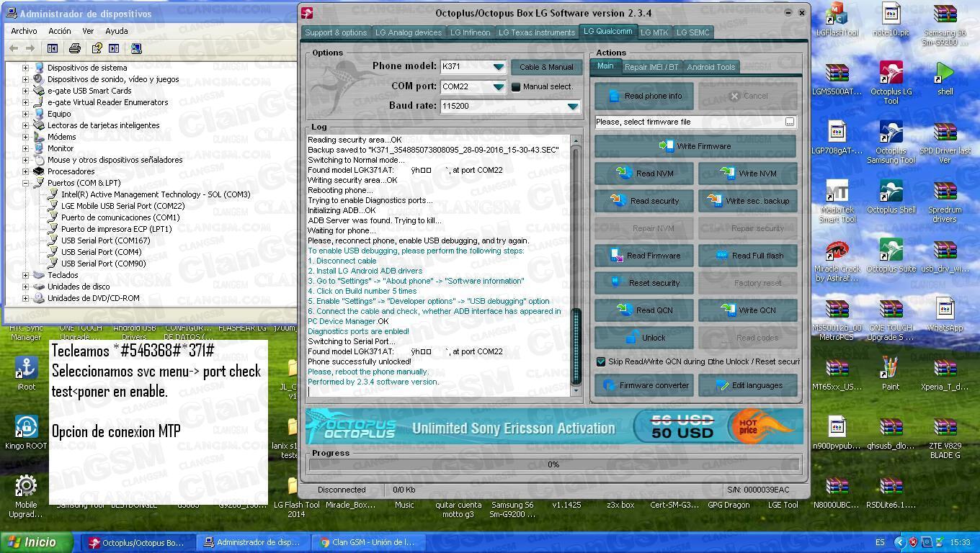
Task: Expand the Procesadores tree node
Action: click(x=26, y=171)
